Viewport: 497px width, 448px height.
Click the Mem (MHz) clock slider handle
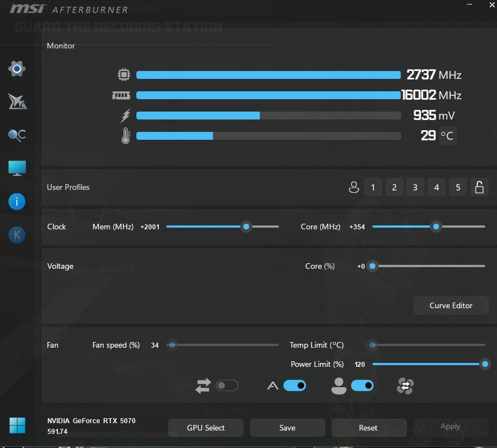coord(246,227)
